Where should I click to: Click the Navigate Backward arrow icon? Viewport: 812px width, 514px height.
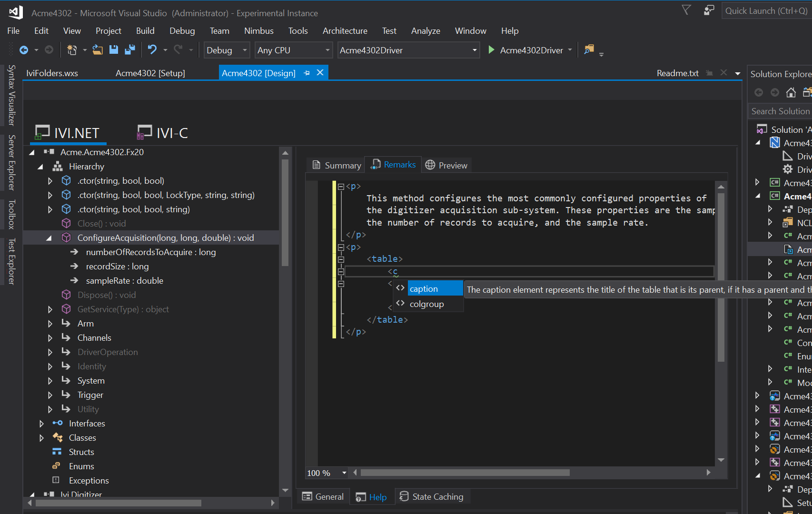pyautogui.click(x=24, y=49)
